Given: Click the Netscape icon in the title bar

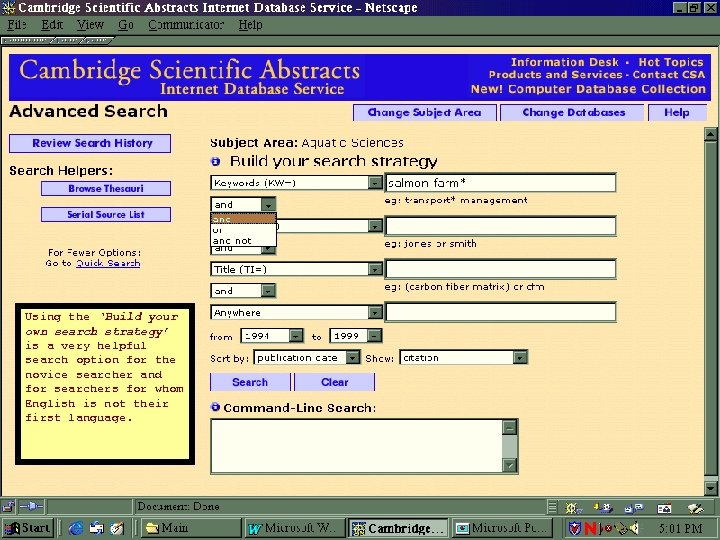Looking at the screenshot, I should (x=8, y=7).
